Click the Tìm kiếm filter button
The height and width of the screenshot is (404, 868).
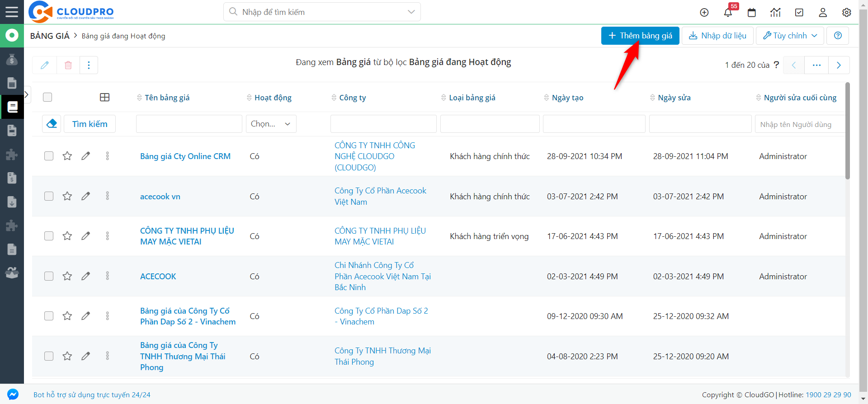(x=90, y=124)
